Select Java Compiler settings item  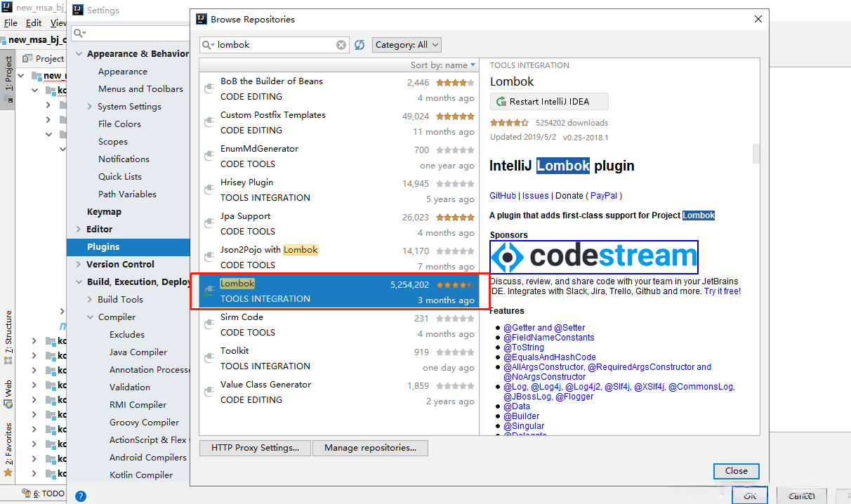(138, 352)
